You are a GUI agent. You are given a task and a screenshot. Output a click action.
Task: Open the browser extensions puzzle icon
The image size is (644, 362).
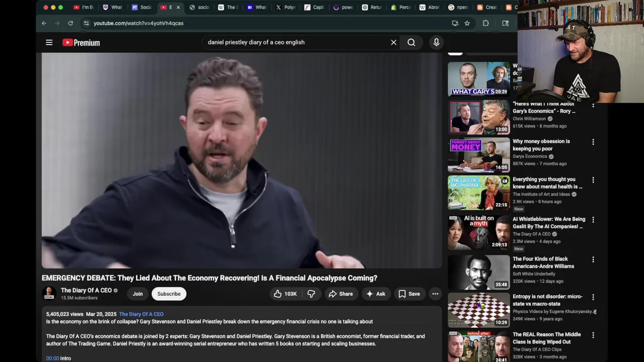click(x=486, y=23)
